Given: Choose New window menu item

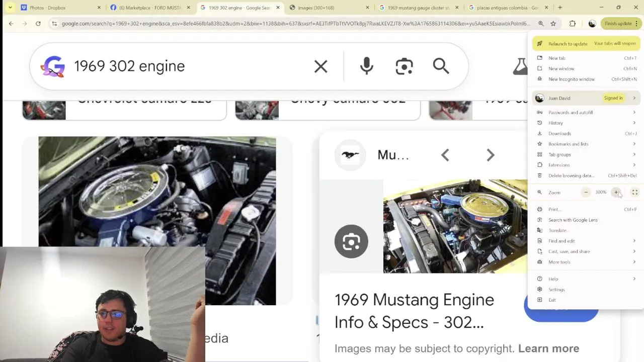Looking at the screenshot, I should tap(586, 68).
